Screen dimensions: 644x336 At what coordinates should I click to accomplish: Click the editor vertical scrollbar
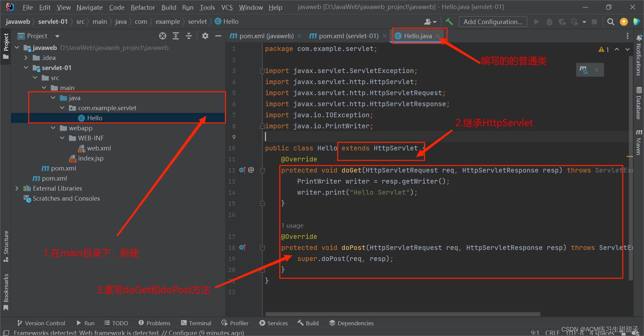[x=631, y=167]
